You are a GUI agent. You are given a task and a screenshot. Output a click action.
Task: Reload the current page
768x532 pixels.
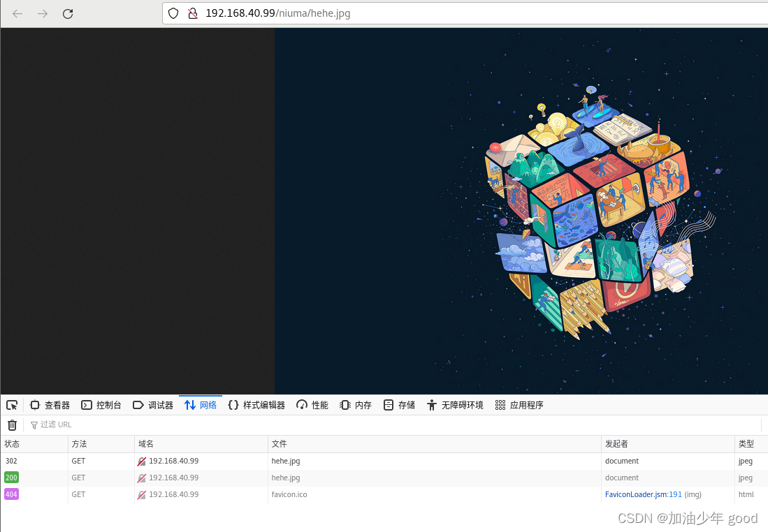coord(68,14)
